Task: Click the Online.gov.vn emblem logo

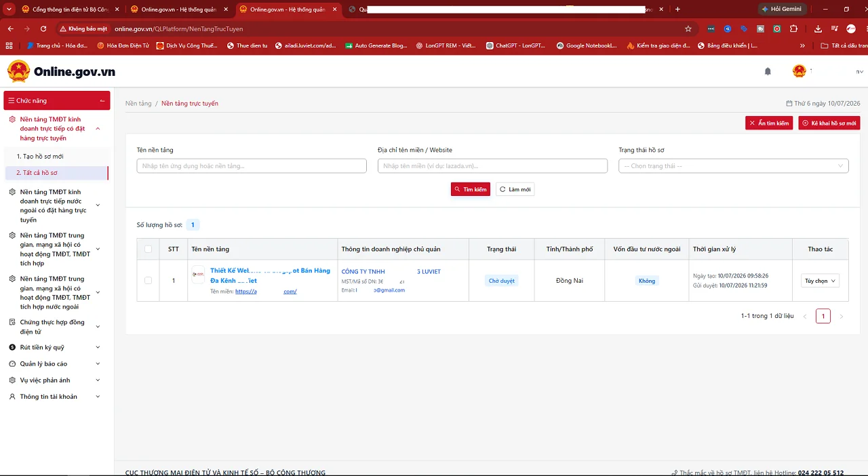Action: click(x=18, y=71)
